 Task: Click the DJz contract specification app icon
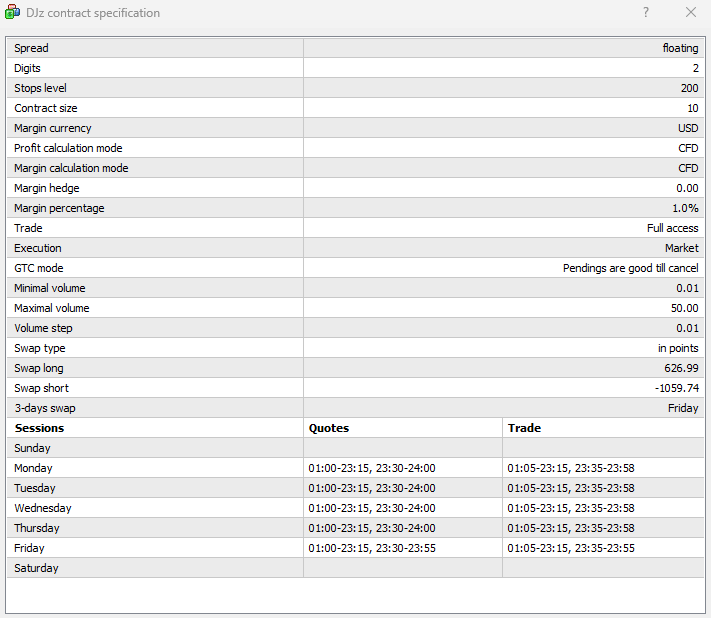point(12,12)
